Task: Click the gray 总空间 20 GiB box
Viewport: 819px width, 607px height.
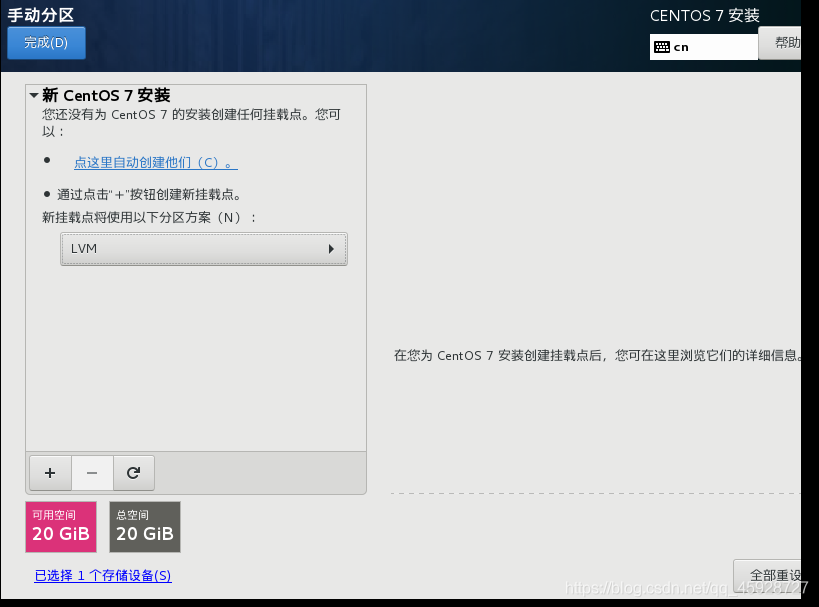Action: [145, 526]
